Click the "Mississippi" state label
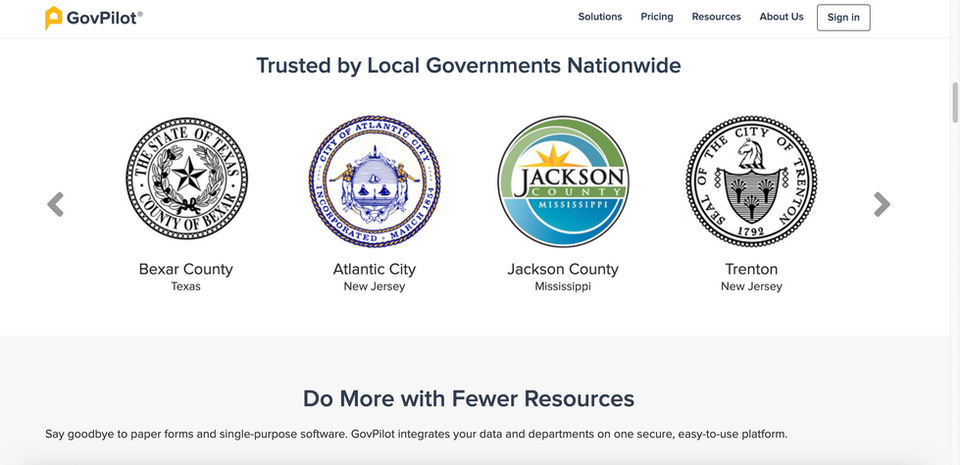Viewport: 960px width, 465px height. [563, 286]
